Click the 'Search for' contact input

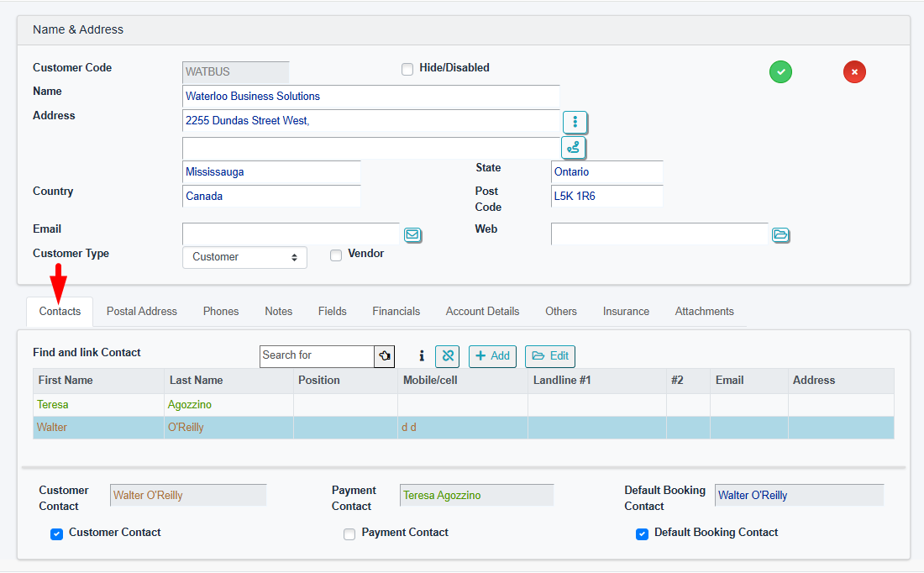point(317,356)
